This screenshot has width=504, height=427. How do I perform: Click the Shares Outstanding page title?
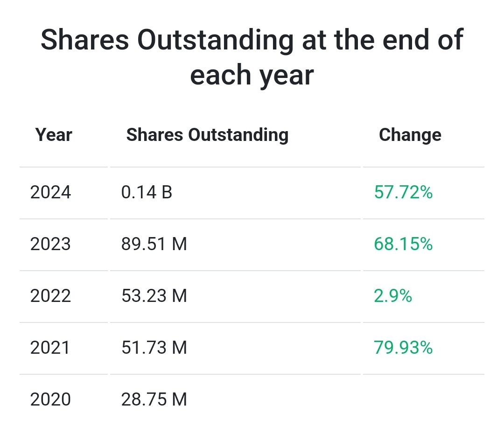[252, 40]
